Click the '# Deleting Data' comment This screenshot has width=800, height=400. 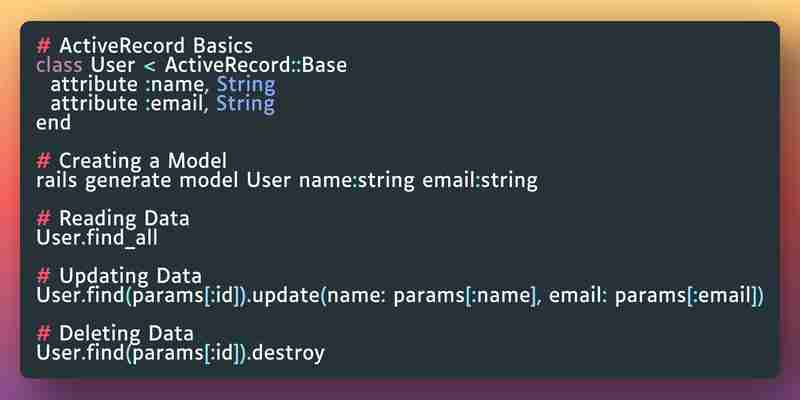(115, 334)
